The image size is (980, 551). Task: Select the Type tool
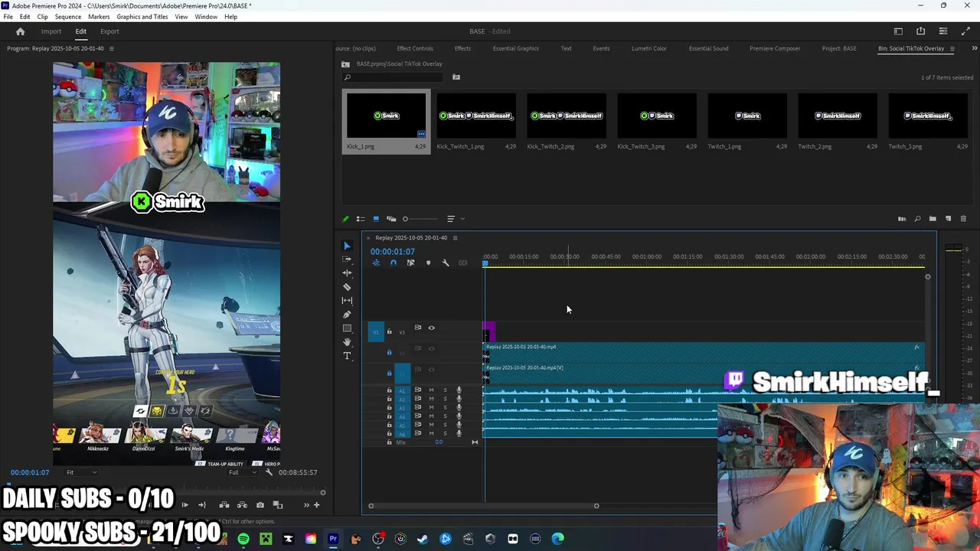347,356
